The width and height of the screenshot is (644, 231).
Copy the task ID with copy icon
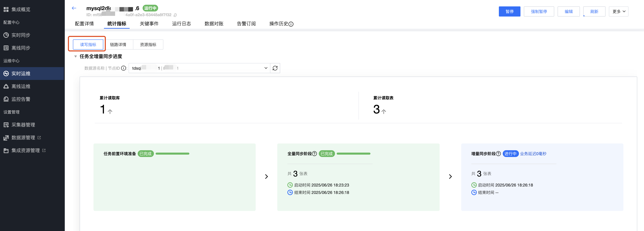coord(175,15)
